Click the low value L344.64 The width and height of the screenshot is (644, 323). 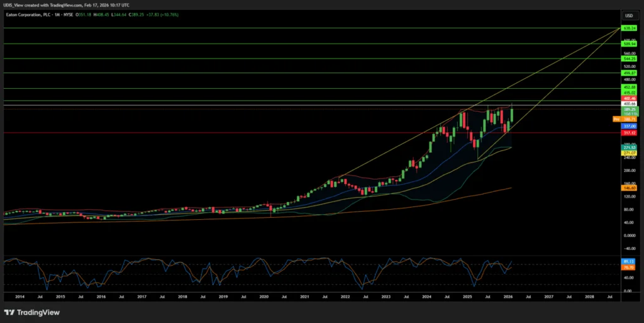[118, 14]
